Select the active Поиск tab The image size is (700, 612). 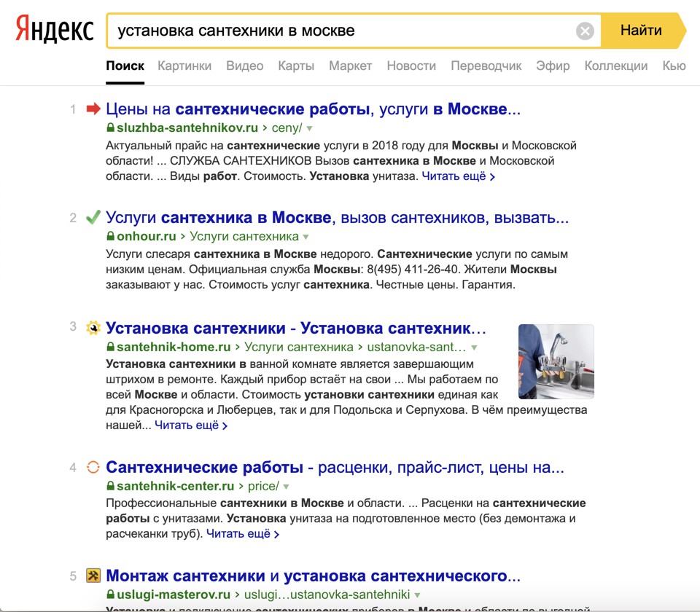click(125, 66)
